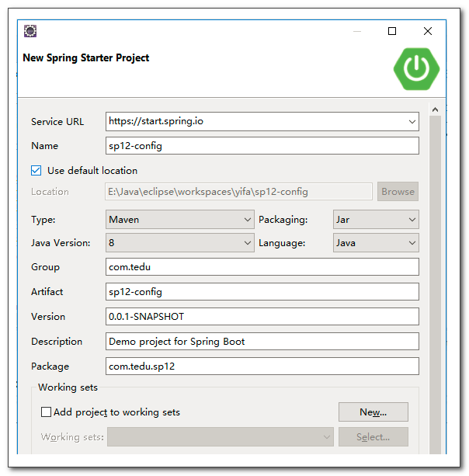Focus the Artifact field sp12-config

262,292
